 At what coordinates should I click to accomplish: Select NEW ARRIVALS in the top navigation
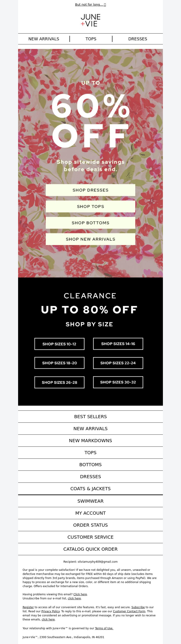[x=44, y=39]
